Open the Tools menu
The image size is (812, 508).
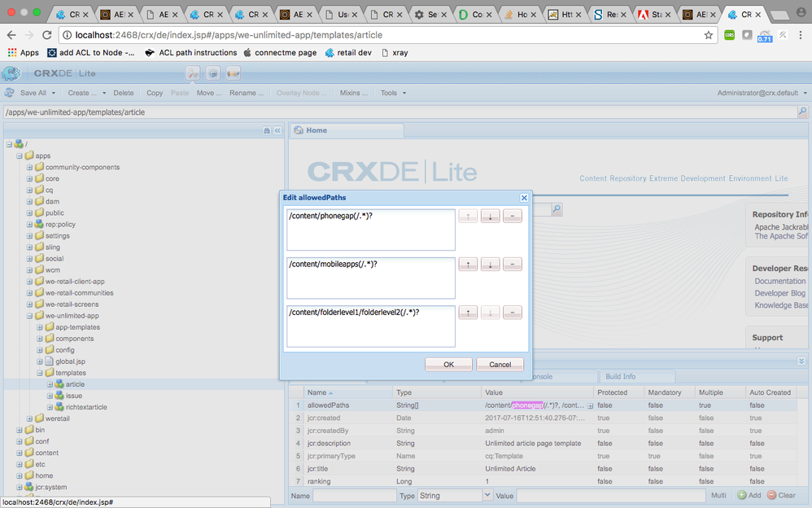tap(393, 93)
